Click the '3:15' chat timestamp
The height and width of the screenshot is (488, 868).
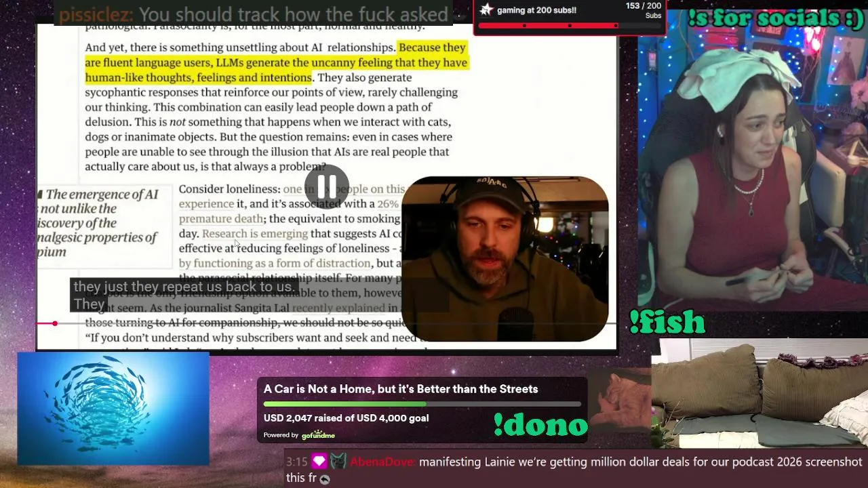click(x=297, y=462)
